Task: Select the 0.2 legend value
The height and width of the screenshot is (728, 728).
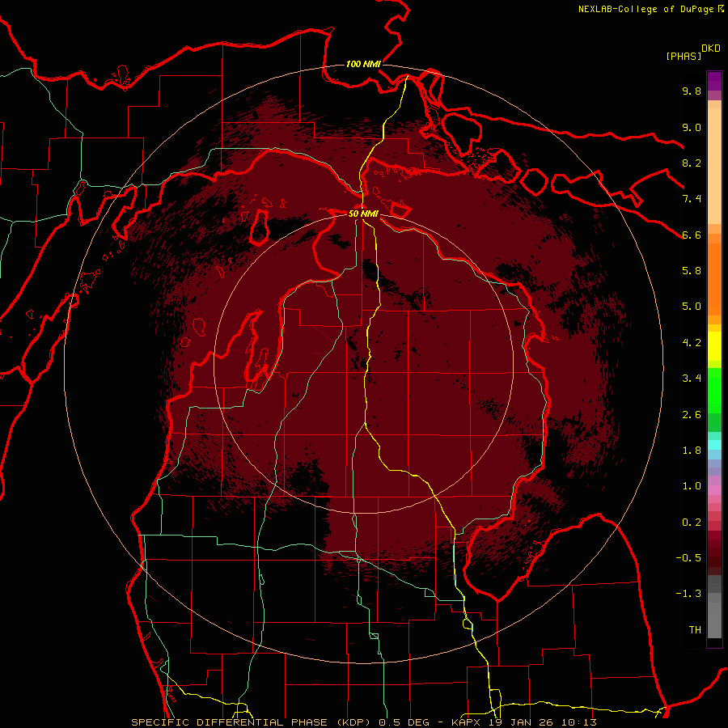Action: [692, 523]
